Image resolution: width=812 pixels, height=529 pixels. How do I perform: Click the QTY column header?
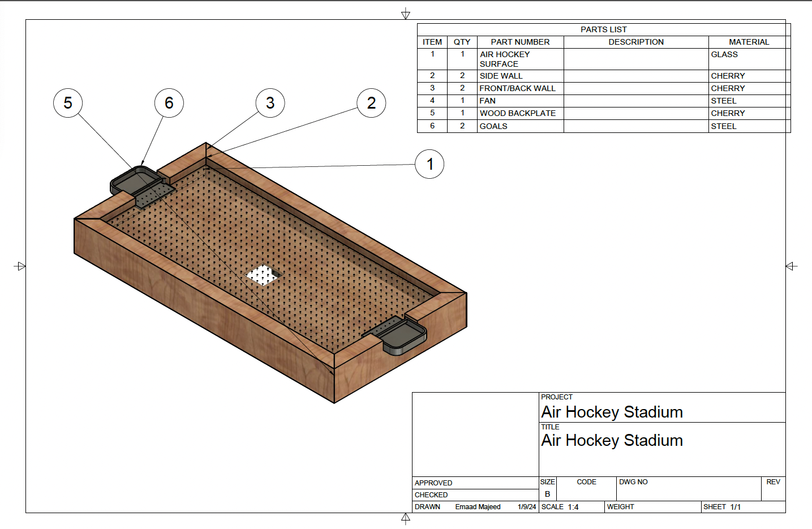(462, 42)
